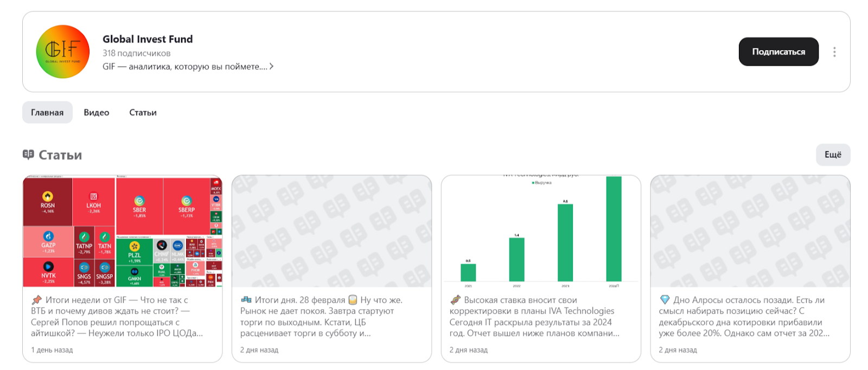
Task: Expand the truncated GIF channel description text
Action: tap(184, 66)
